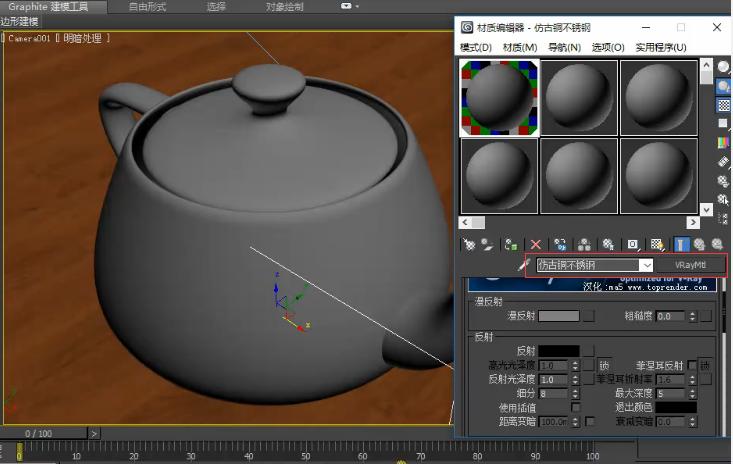Open the Camera001 viewport menu
The height and width of the screenshot is (464, 733).
click(29, 38)
